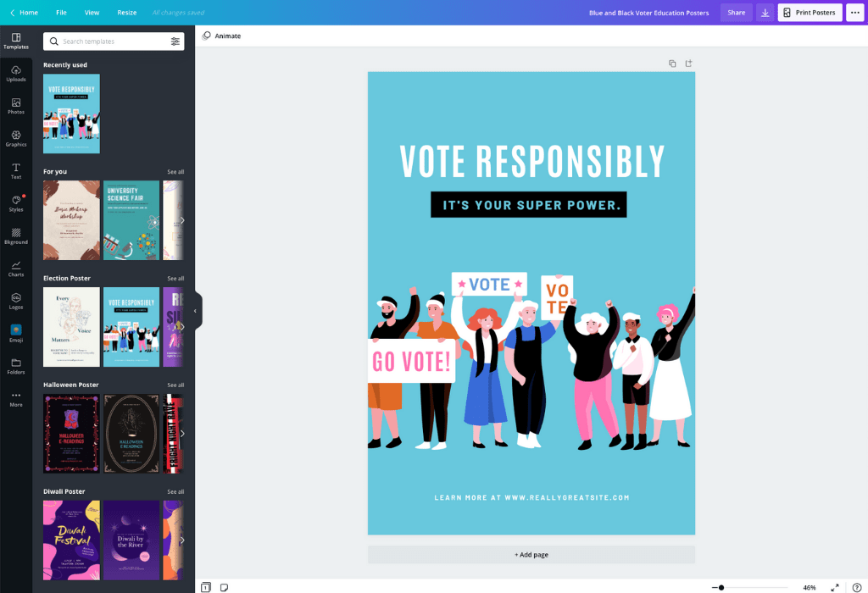Duplicate page using the copy icon
This screenshot has width=868, height=593.
tap(672, 64)
